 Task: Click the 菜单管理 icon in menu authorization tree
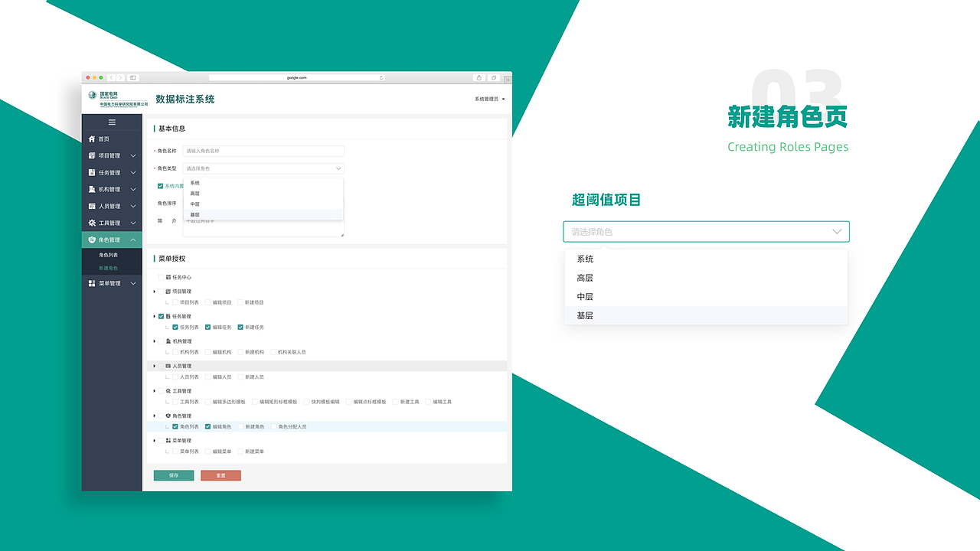pyautogui.click(x=168, y=441)
